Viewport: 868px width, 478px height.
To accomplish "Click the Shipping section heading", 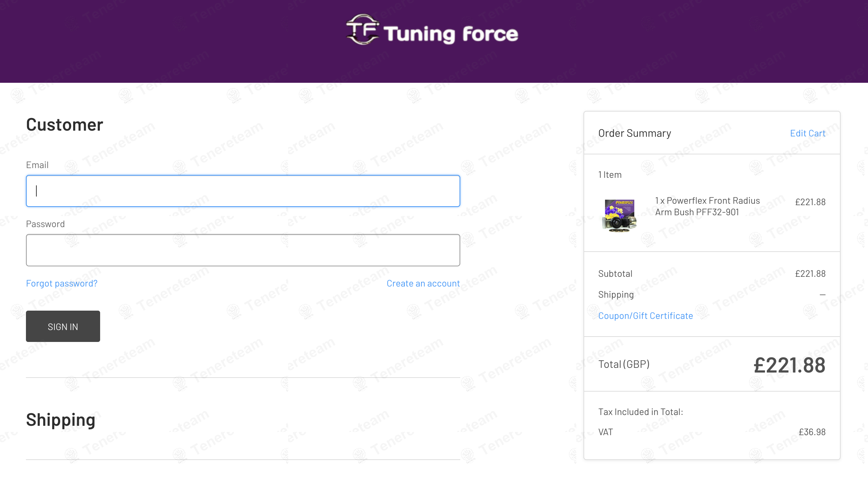I will pos(61,420).
